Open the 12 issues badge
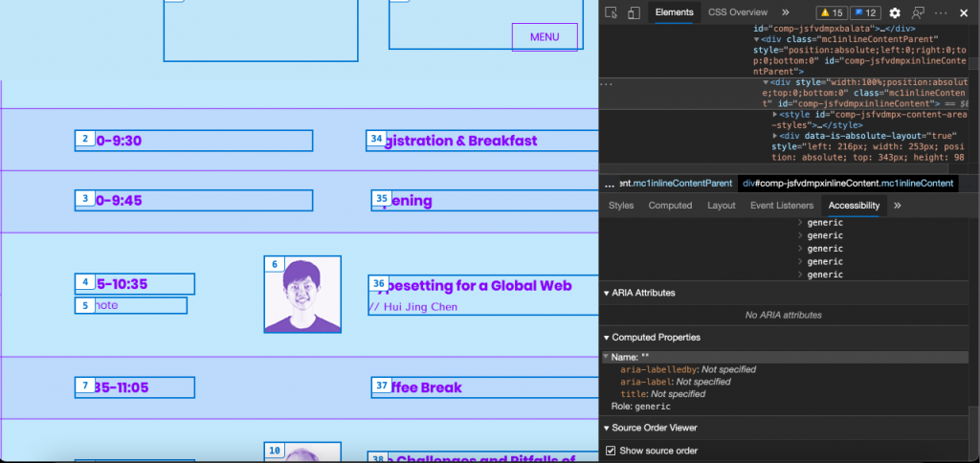 click(x=865, y=13)
